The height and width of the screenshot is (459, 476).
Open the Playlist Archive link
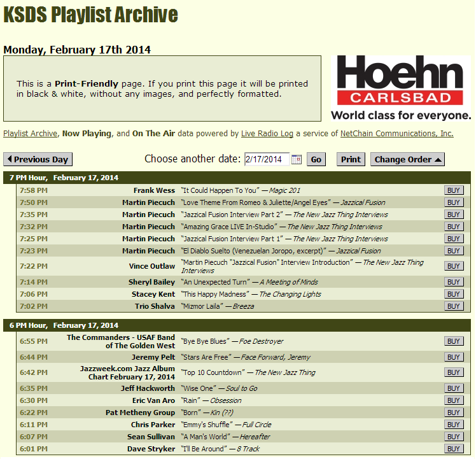30,134
